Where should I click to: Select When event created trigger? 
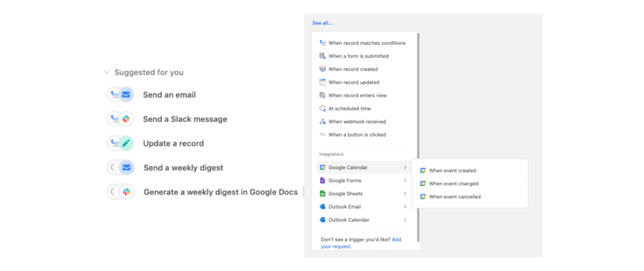tap(452, 170)
